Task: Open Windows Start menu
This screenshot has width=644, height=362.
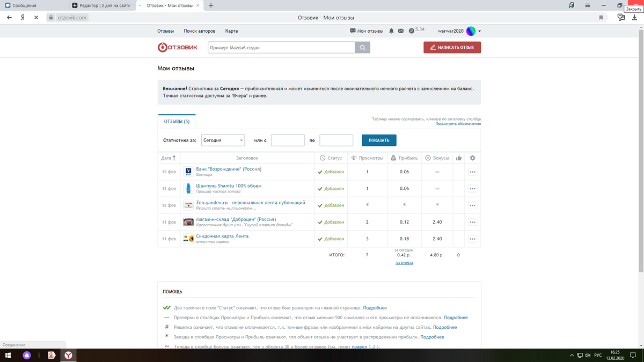Action: (x=8, y=355)
